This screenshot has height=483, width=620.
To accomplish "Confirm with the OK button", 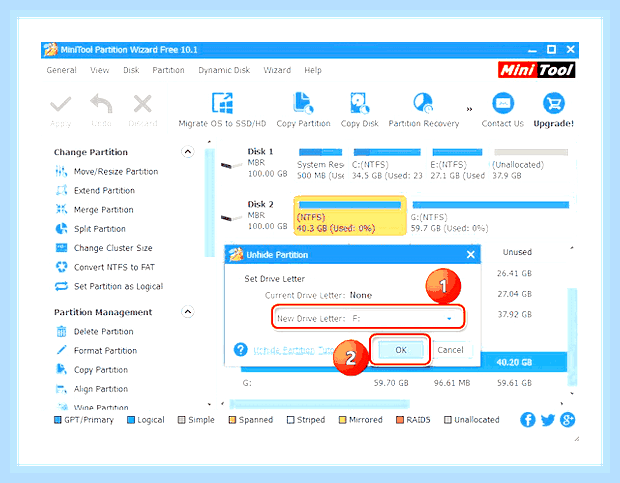I will click(401, 350).
